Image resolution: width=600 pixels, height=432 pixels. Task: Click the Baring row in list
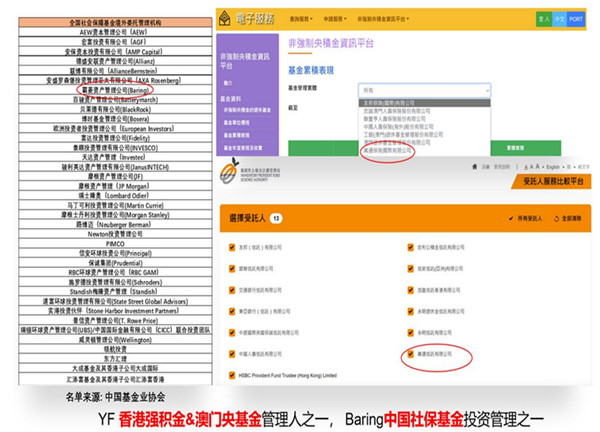[115, 90]
